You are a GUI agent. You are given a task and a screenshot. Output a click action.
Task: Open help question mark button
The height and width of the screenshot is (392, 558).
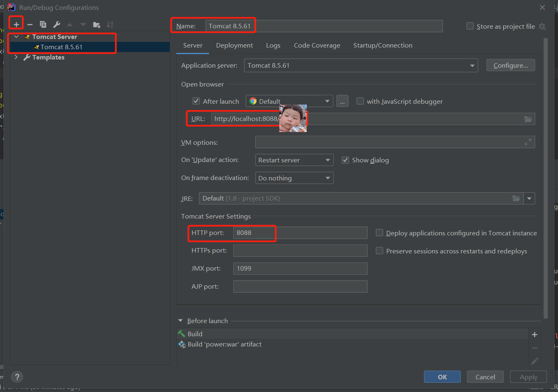pyautogui.click(x=17, y=377)
